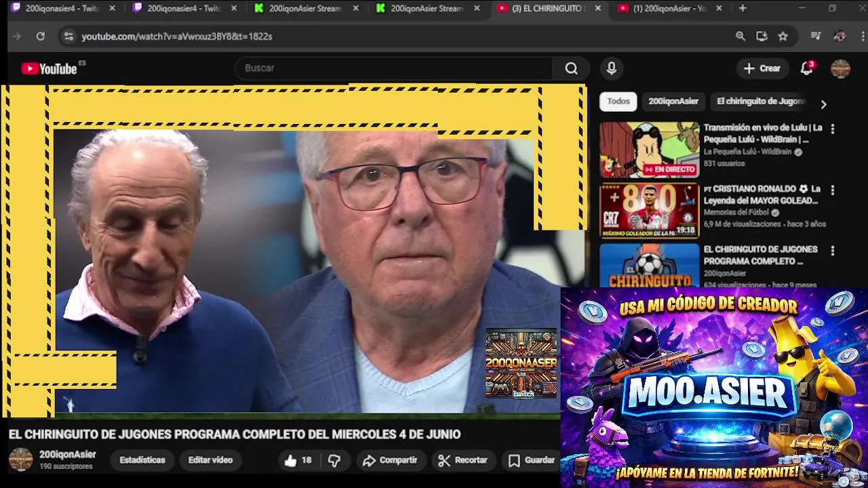Open the El Chiringuito suggested video thumbnail
This screenshot has width=868, height=488.
[x=649, y=265]
